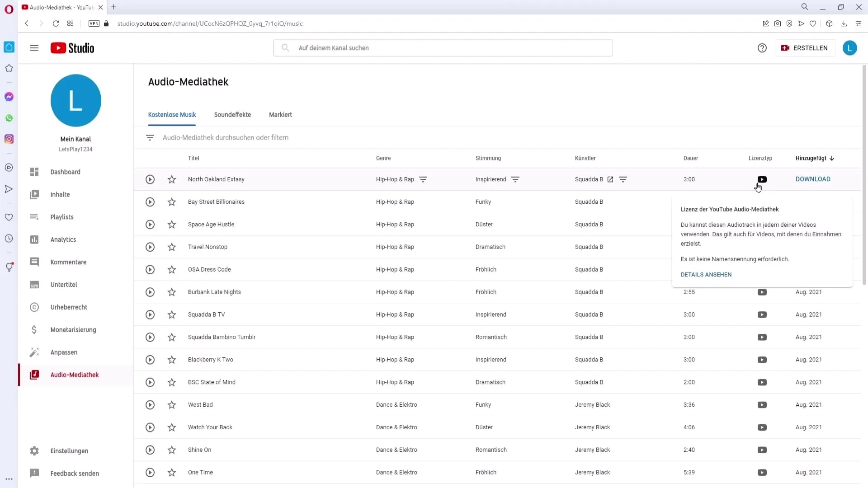Click DOWNLOAD button for North Oakland Extasy
The height and width of the screenshot is (488, 868).
point(813,179)
